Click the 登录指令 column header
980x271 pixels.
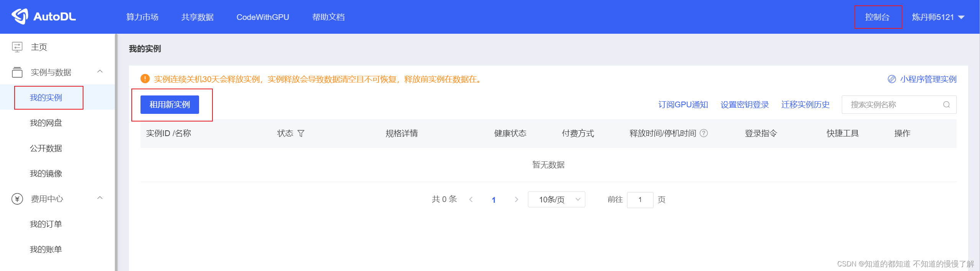[761, 133]
